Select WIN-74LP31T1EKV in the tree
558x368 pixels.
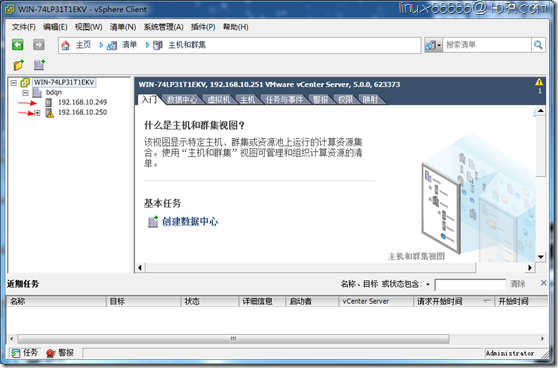pos(64,83)
